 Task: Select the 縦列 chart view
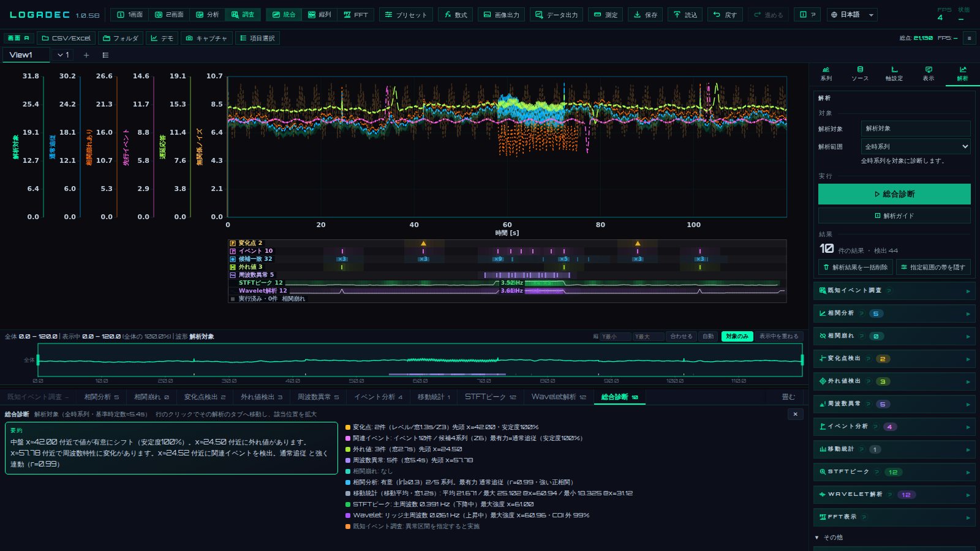(319, 15)
